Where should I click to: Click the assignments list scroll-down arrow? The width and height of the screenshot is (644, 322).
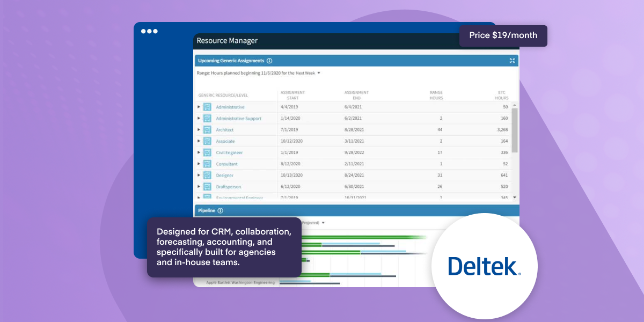515,197
